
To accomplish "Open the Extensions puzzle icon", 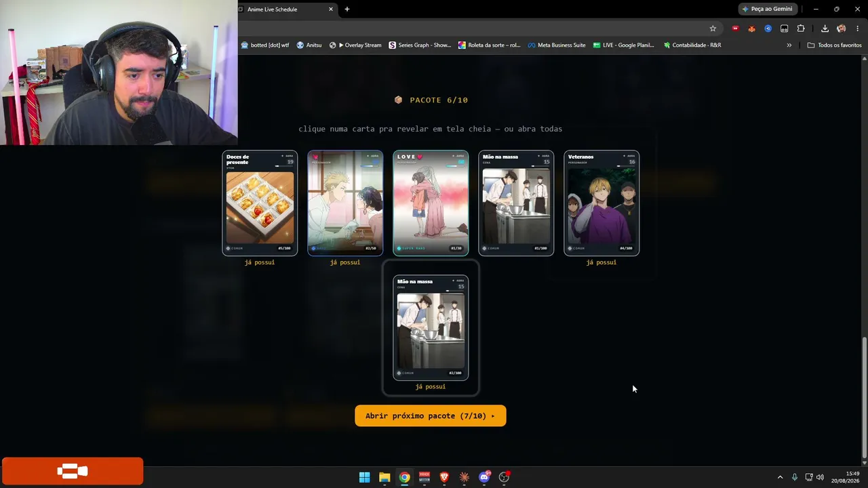I will point(801,28).
